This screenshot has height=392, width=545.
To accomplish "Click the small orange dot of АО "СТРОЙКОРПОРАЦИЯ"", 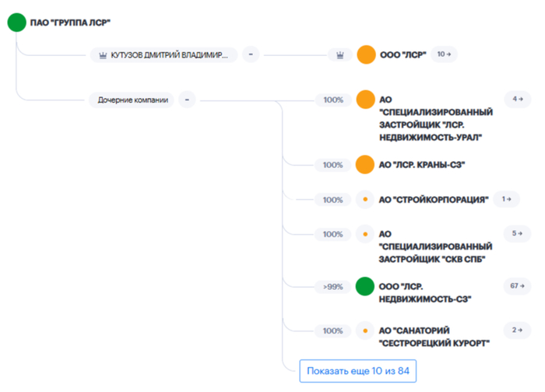I will [x=365, y=200].
